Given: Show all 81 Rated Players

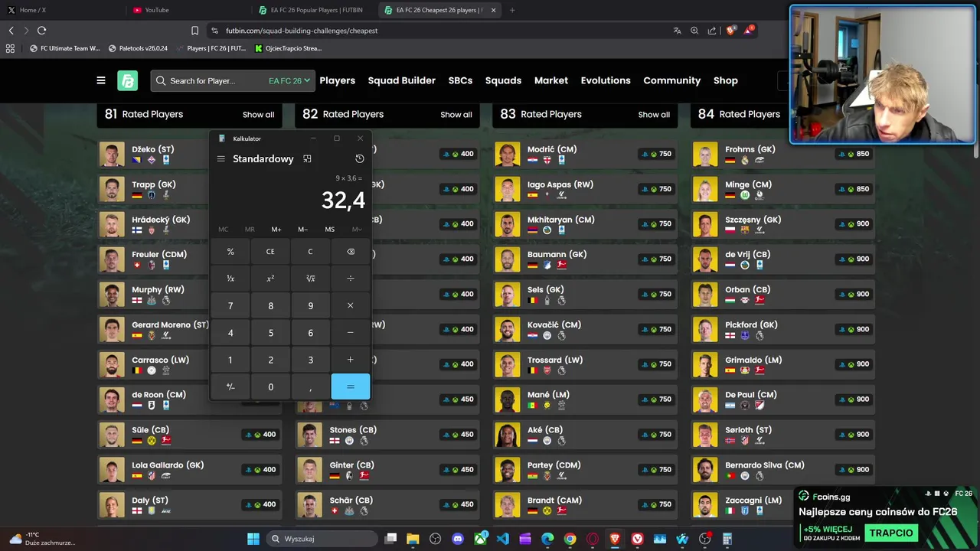Looking at the screenshot, I should tap(258, 115).
